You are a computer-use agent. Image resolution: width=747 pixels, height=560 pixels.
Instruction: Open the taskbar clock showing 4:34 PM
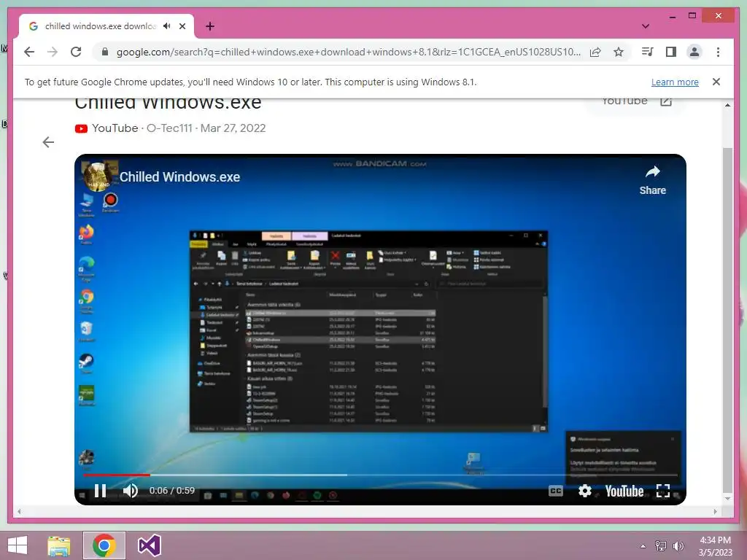point(715,546)
